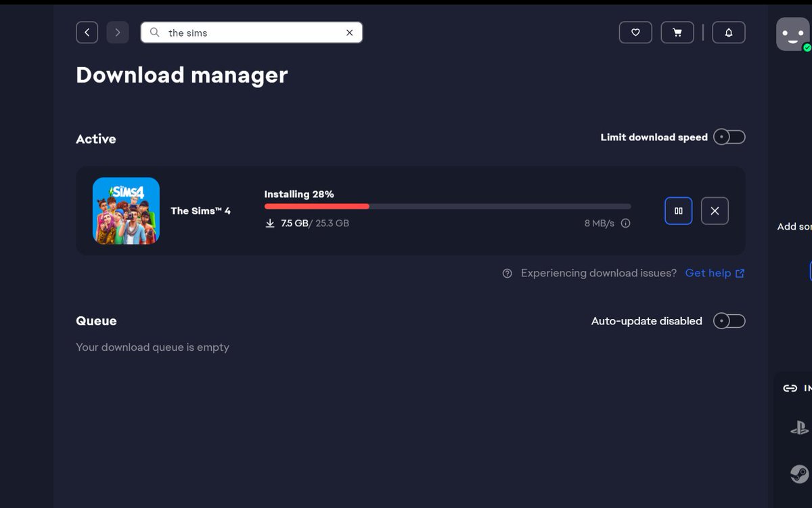Image resolution: width=812 pixels, height=508 pixels.
Task: Click the Installing 28% status text
Action: coord(299,194)
